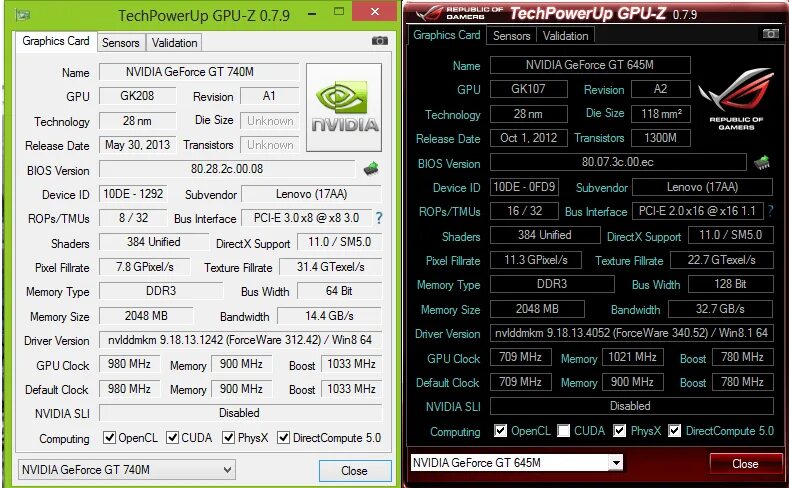Screen dimensions: 789x488
Task: Click Bus Interface value PCI-E 2.0 x16
Action: pos(697,211)
